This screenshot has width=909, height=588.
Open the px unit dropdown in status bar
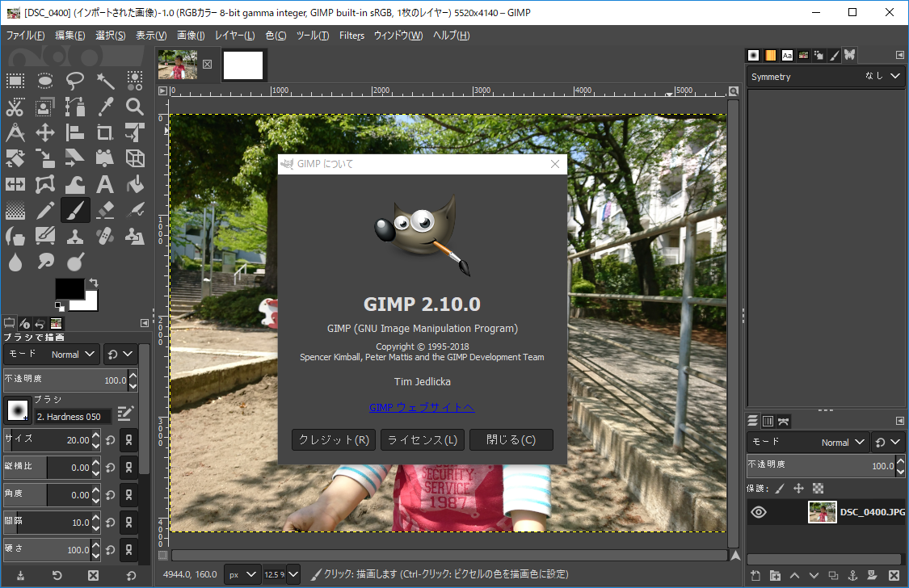click(242, 574)
